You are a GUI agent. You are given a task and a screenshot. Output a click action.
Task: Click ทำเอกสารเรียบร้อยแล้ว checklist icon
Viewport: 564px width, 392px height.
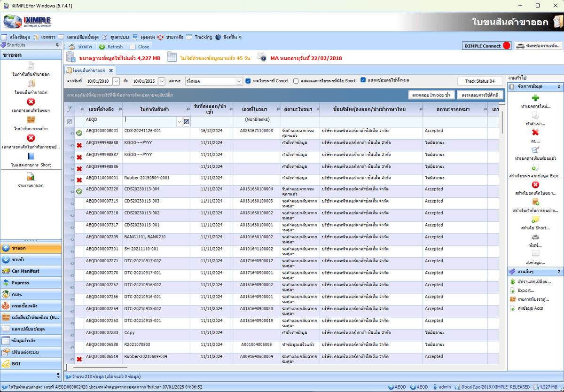535,150
